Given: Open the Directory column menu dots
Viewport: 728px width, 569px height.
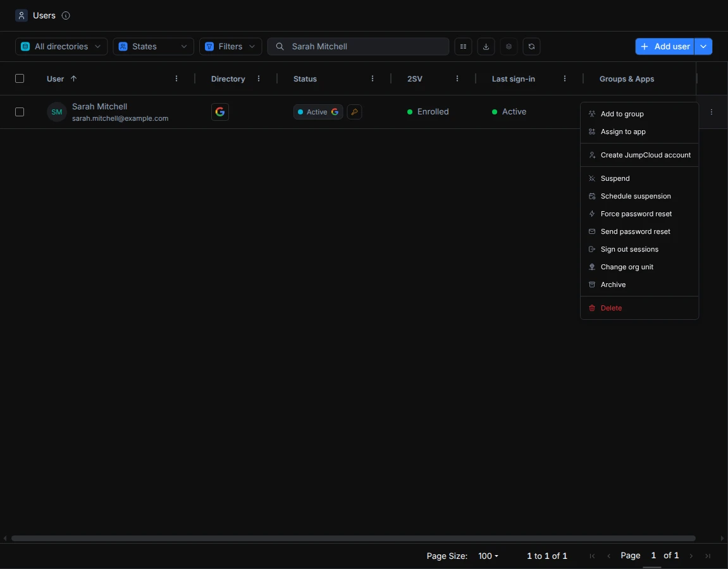Looking at the screenshot, I should click(259, 79).
